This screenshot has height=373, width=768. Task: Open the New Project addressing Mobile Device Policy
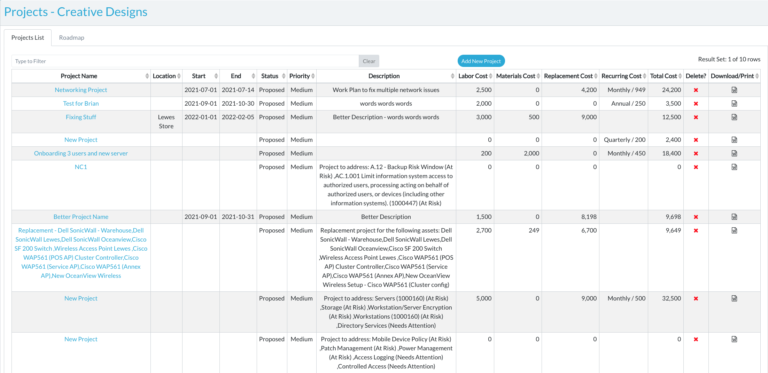(81, 339)
